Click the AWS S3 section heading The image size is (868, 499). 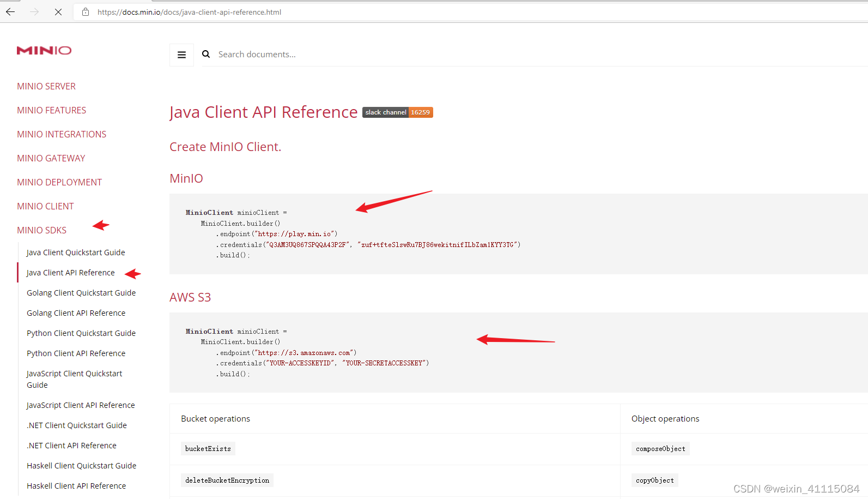(x=190, y=297)
